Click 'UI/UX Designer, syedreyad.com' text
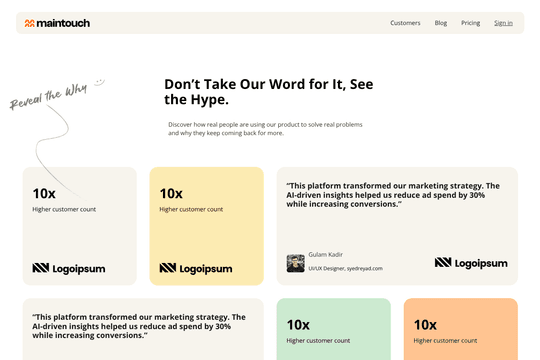Image resolution: width=540 pixels, height=360 pixels. pyautogui.click(x=345, y=268)
